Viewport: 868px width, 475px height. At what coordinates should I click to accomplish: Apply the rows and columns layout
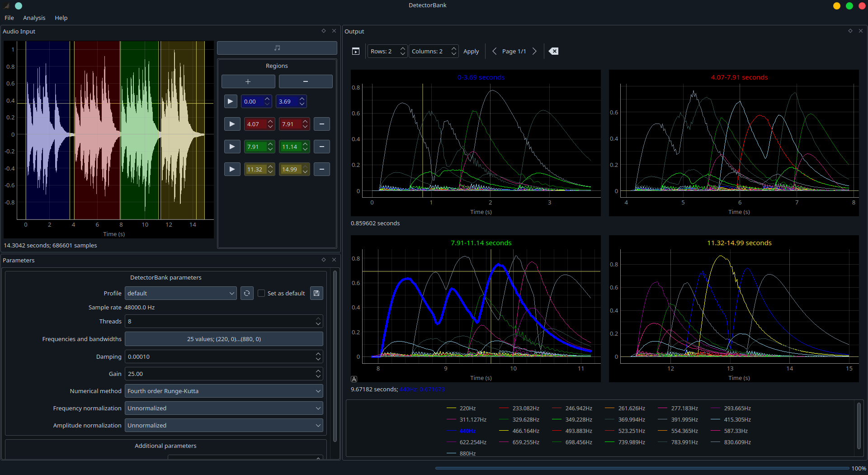471,51
